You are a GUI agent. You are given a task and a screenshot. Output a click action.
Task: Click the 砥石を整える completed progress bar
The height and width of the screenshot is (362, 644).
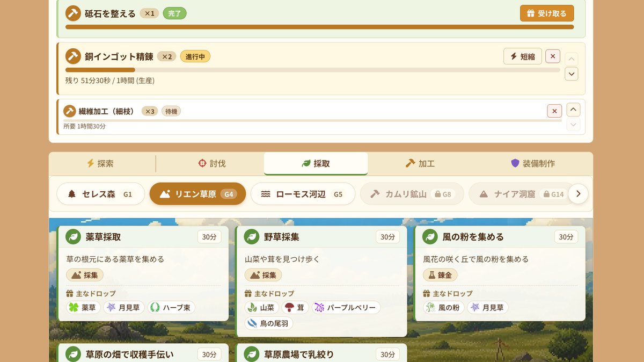pos(319,27)
